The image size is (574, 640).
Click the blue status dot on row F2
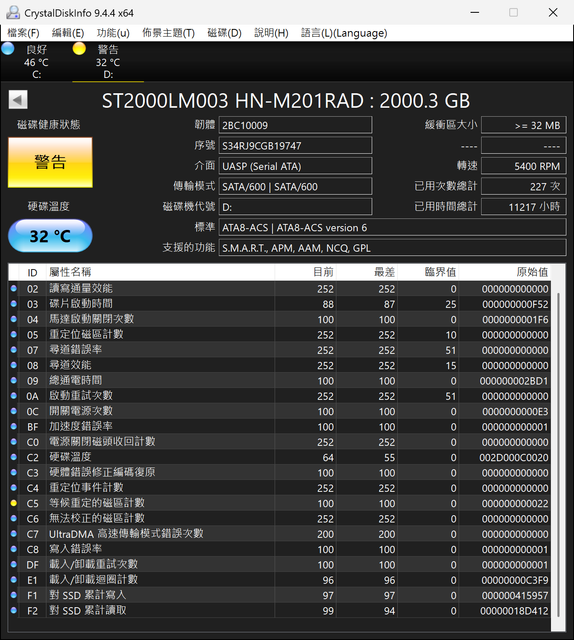click(x=13, y=611)
